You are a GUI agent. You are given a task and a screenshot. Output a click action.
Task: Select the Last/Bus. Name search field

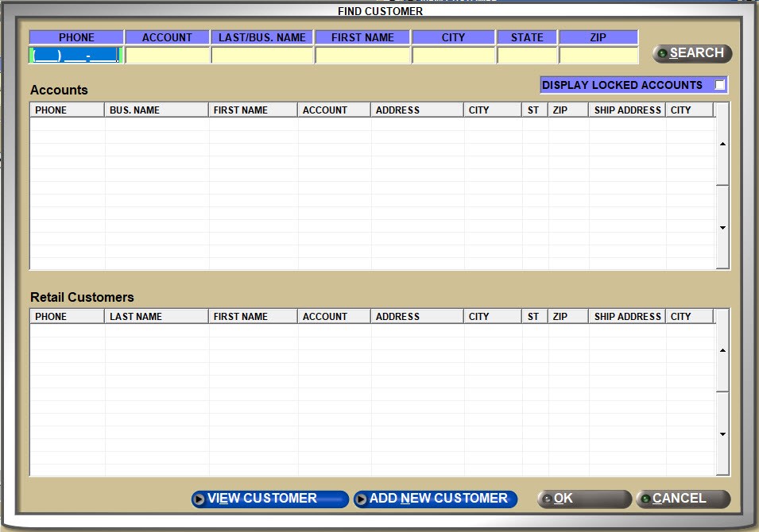click(262, 56)
